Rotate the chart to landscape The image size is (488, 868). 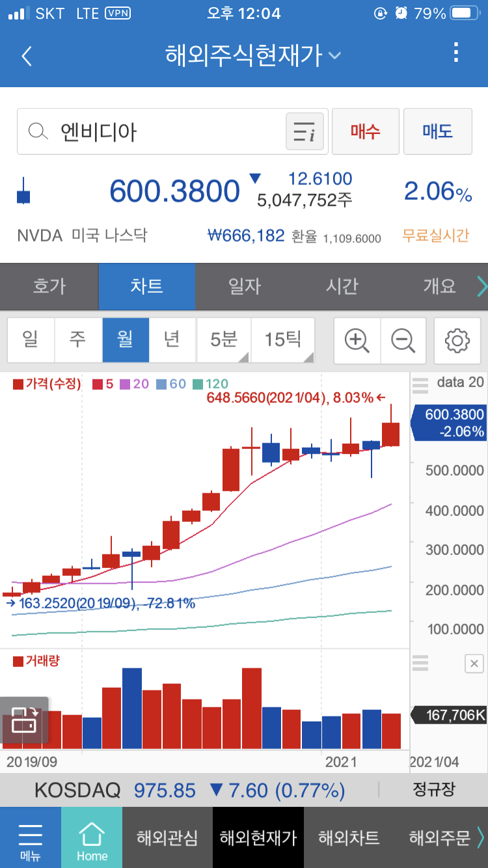coord(24,720)
